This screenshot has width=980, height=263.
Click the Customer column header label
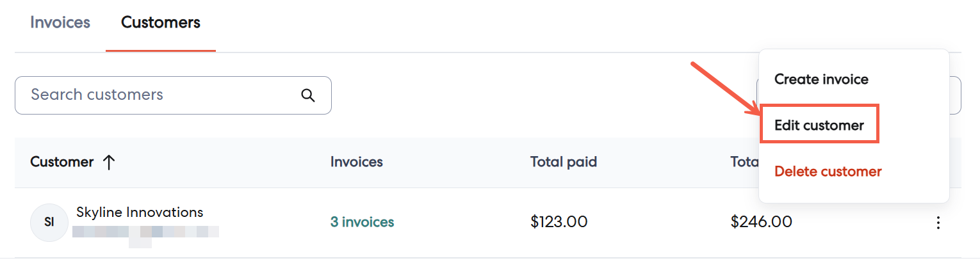pyautogui.click(x=62, y=163)
